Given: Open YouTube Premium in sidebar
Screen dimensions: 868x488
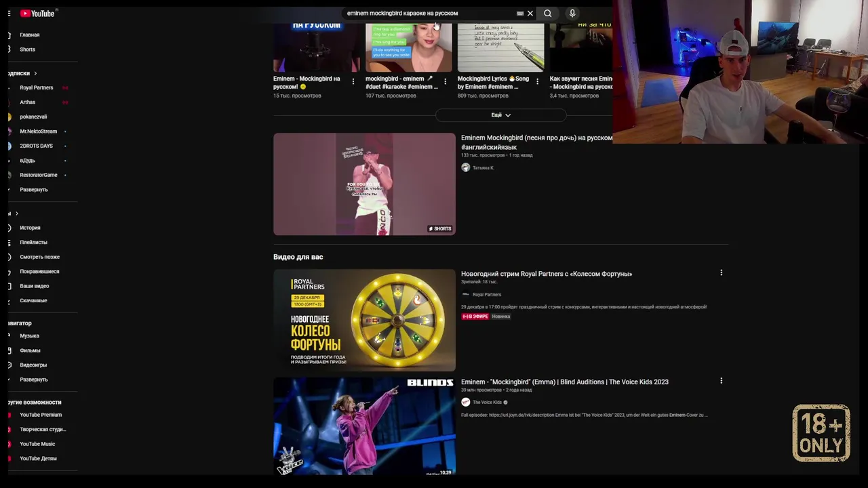Looking at the screenshot, I should 41,415.
